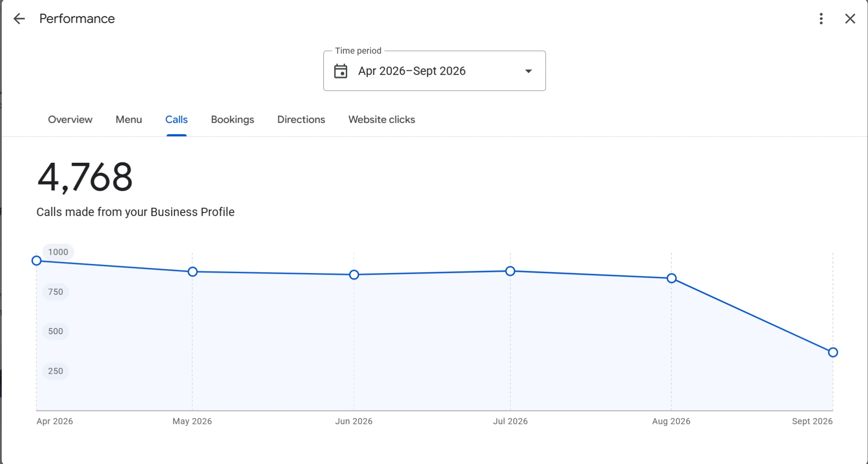Select the Aug 2026 data point on chart
Screen dimensions: 868x464
click(671, 278)
